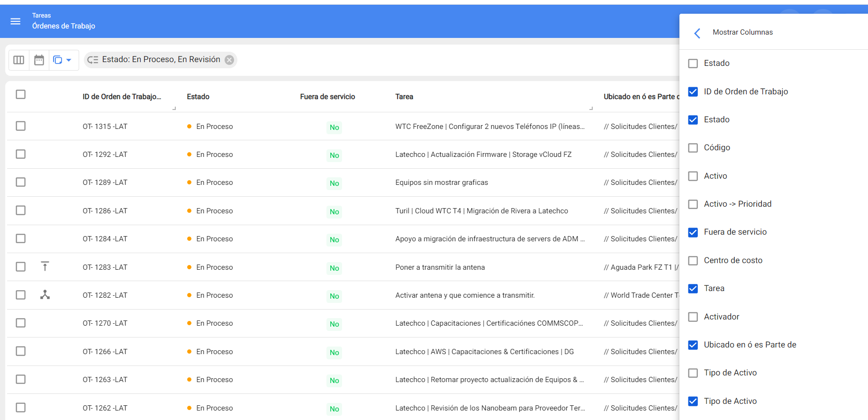868x420 pixels.
Task: Toggle the select-all rows checkbox
Action: pos(20,94)
